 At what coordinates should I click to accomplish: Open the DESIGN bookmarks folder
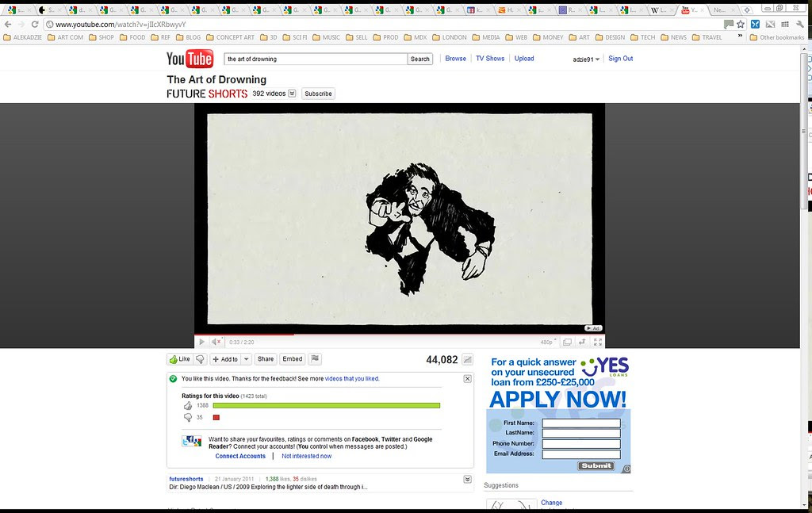click(x=610, y=37)
